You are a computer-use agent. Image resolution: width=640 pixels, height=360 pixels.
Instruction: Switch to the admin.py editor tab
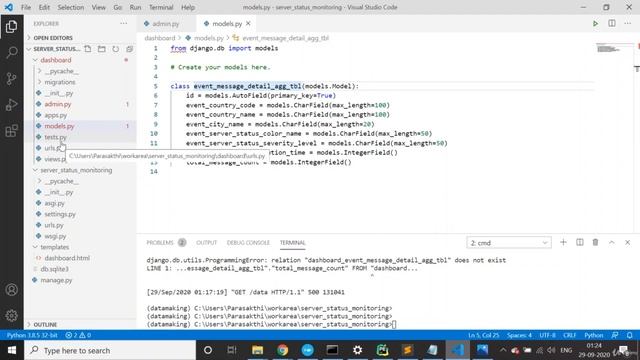pyautogui.click(x=165, y=24)
